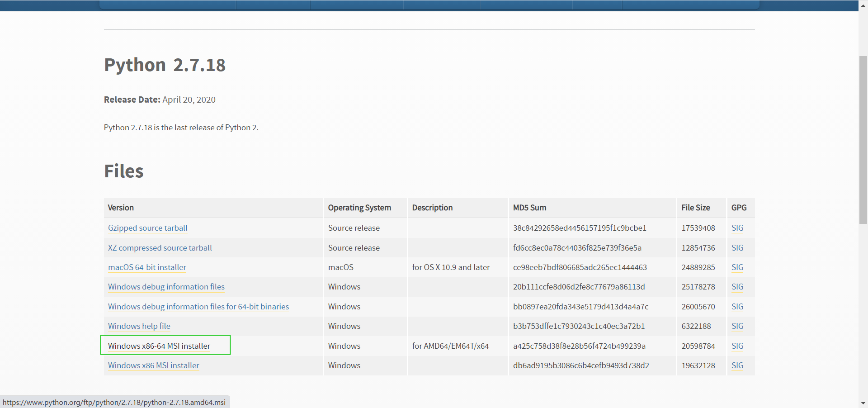Open SIG link for 64-bit binaries debug files
868x408 pixels.
(737, 307)
